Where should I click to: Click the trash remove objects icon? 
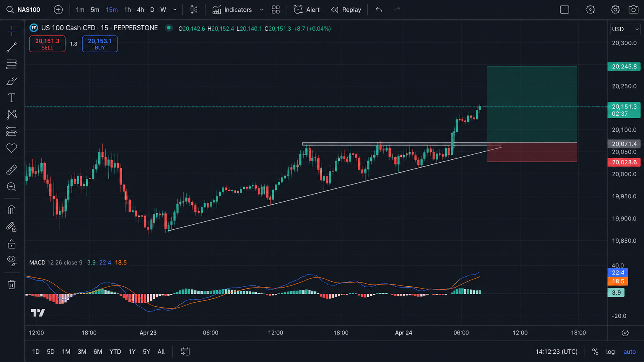coord(12,285)
